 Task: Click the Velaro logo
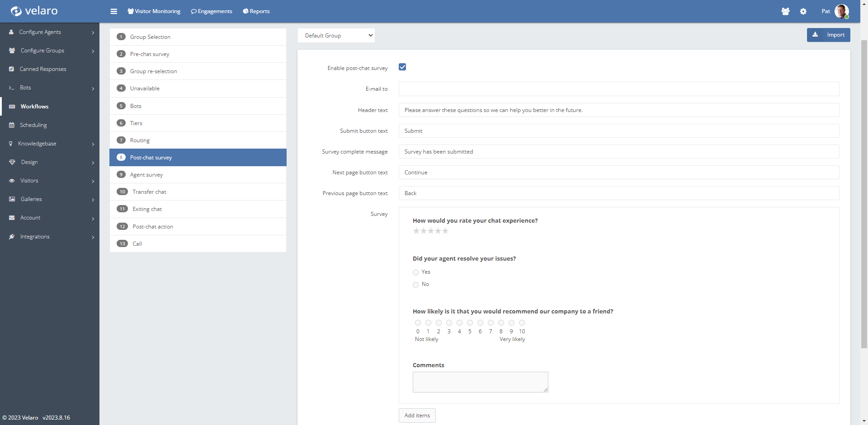pos(34,11)
